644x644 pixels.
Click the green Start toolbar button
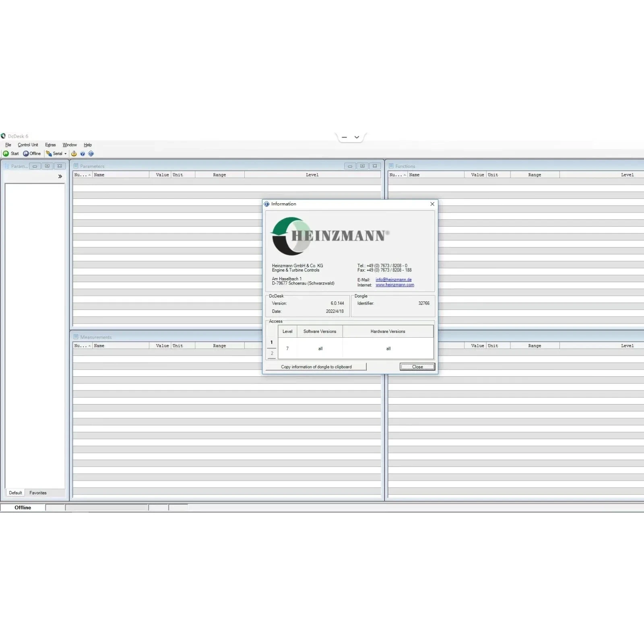(11, 153)
